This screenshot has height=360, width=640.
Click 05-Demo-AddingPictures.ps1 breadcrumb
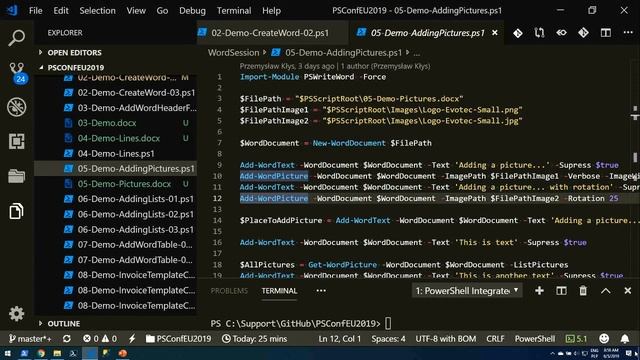click(x=343, y=53)
